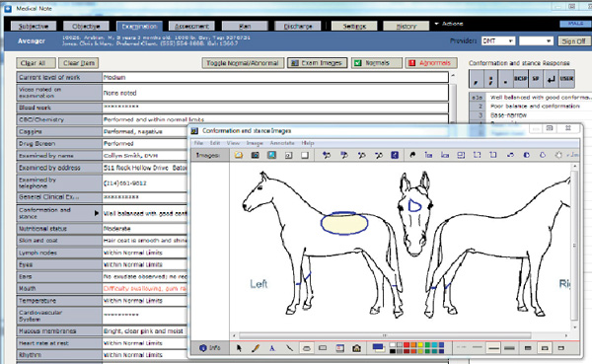Switch to the Discharge tab

pyautogui.click(x=298, y=26)
